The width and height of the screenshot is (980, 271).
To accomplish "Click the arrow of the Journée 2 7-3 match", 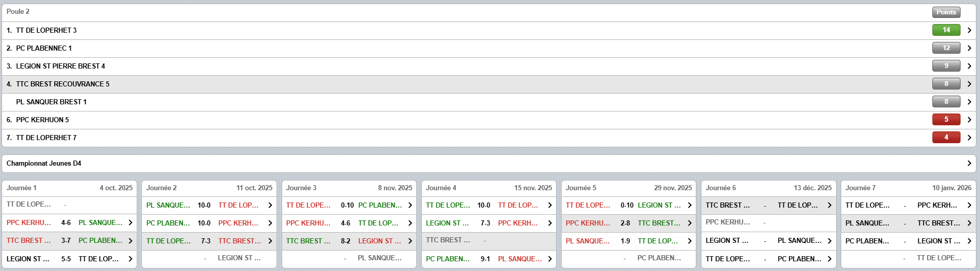I will (x=270, y=241).
